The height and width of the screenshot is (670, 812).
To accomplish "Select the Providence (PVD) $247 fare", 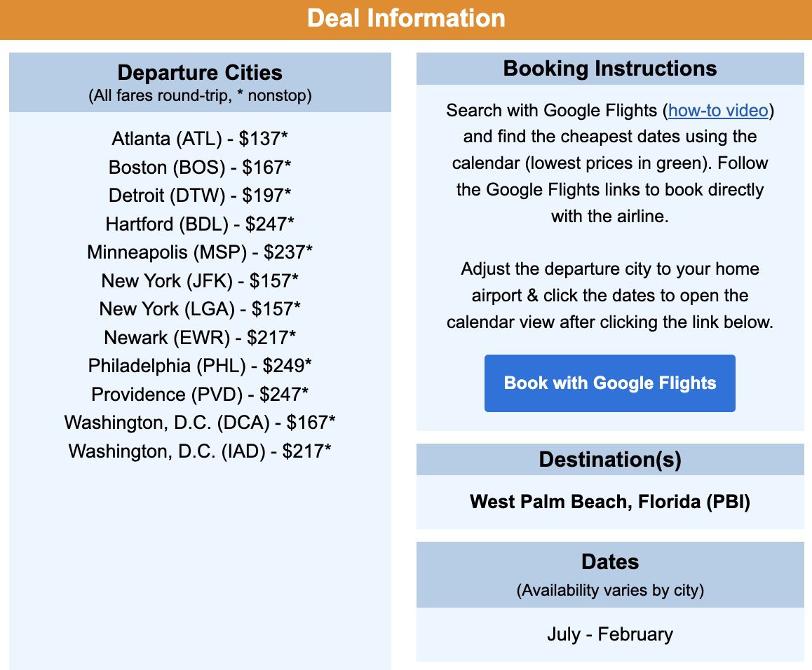I will point(201,394).
